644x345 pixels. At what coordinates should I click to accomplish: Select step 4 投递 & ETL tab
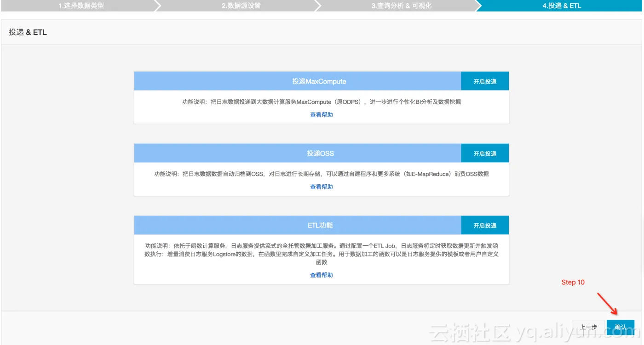point(562,6)
